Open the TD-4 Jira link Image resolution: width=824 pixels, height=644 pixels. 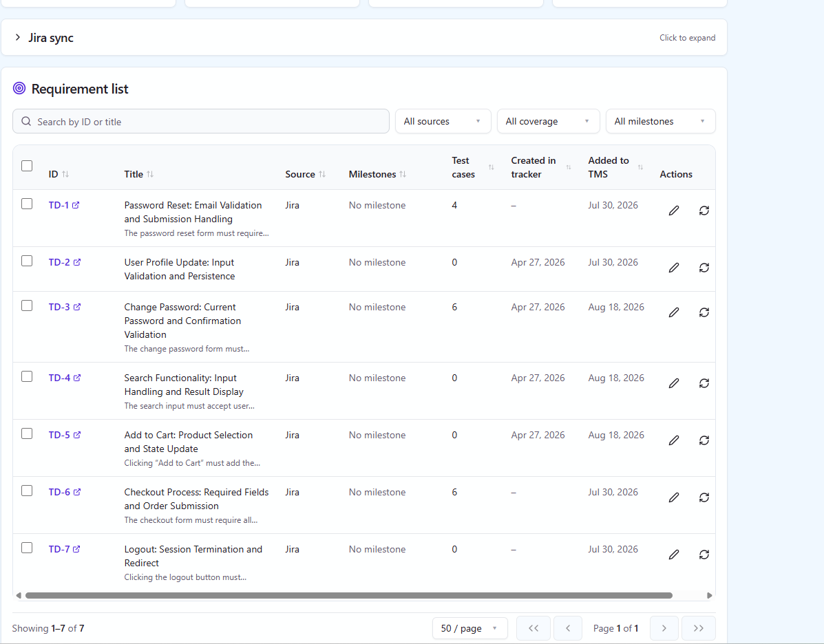pos(65,378)
